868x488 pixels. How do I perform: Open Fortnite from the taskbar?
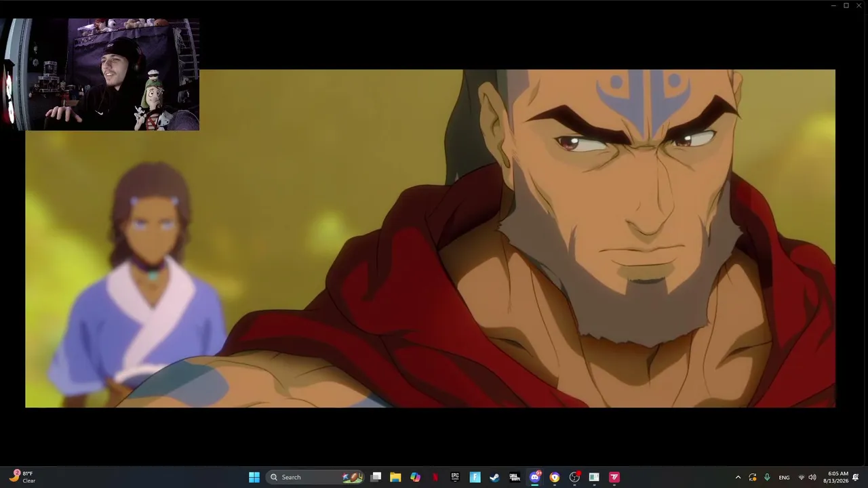[475, 477]
